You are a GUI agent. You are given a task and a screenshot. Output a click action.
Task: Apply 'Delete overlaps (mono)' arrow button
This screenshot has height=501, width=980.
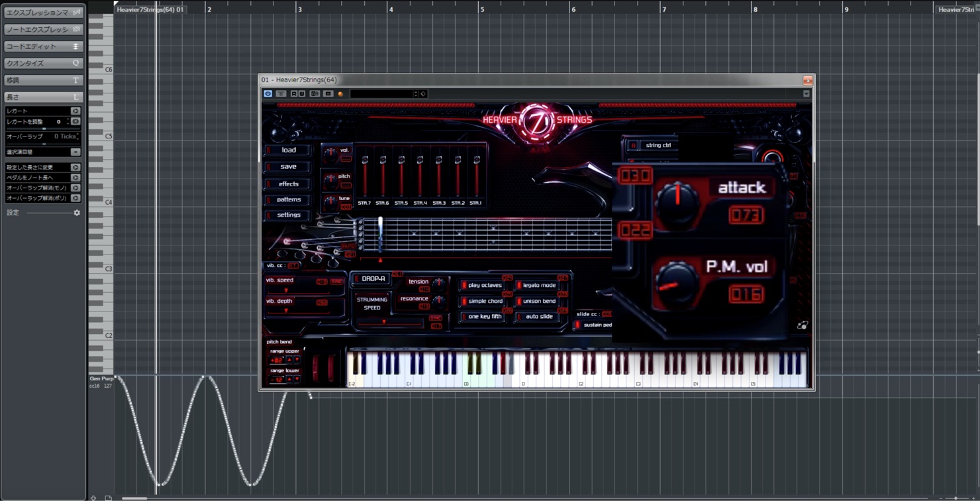(x=75, y=188)
